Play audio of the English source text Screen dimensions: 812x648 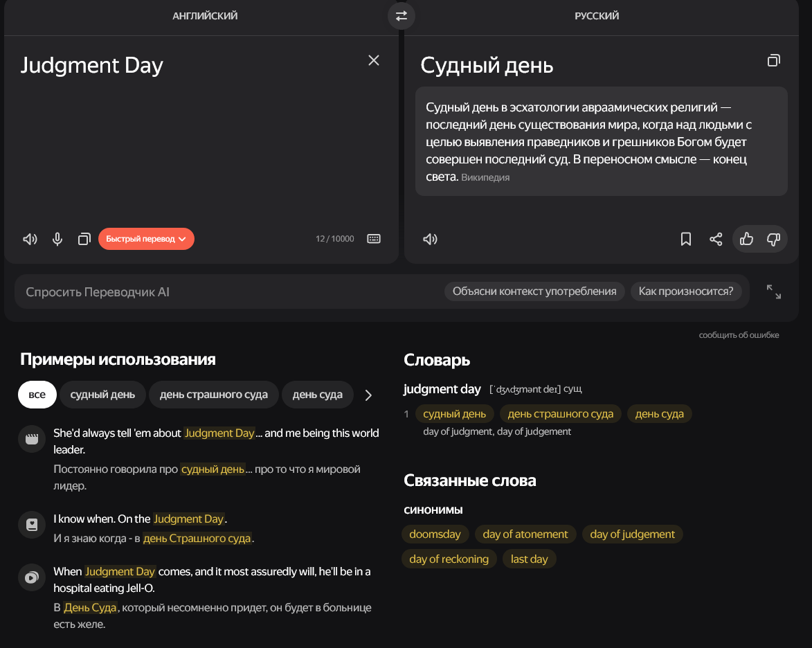[x=30, y=239]
